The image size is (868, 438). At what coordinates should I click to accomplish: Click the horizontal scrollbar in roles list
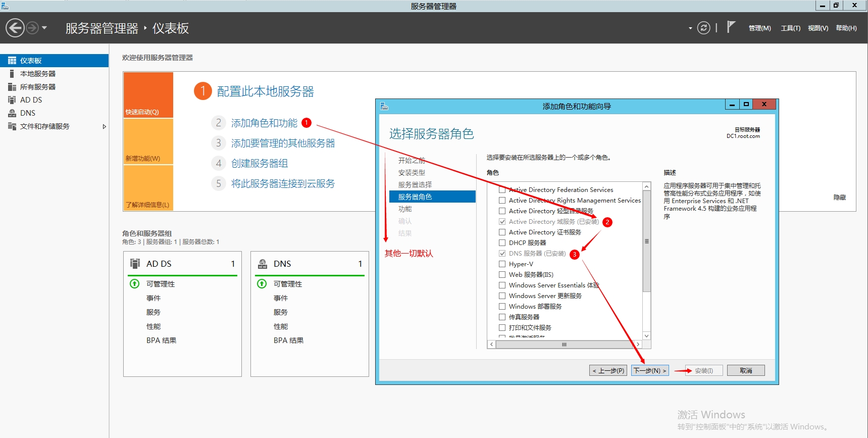click(x=564, y=345)
